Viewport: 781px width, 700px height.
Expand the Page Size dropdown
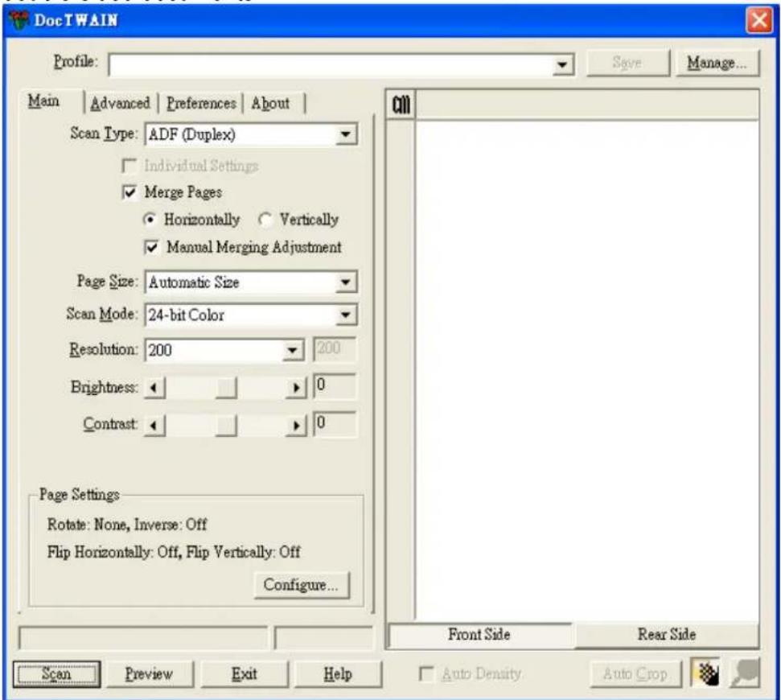pos(345,282)
